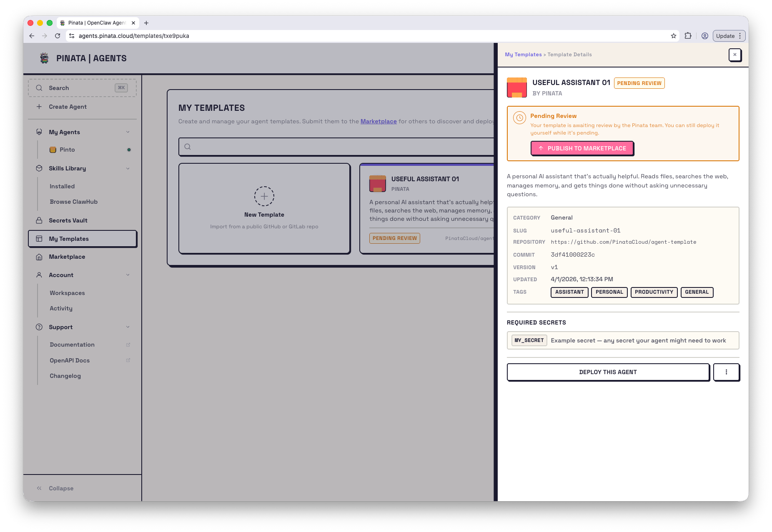Image resolution: width=772 pixels, height=532 pixels.
Task: Collapse the Account section chevron
Action: click(128, 275)
